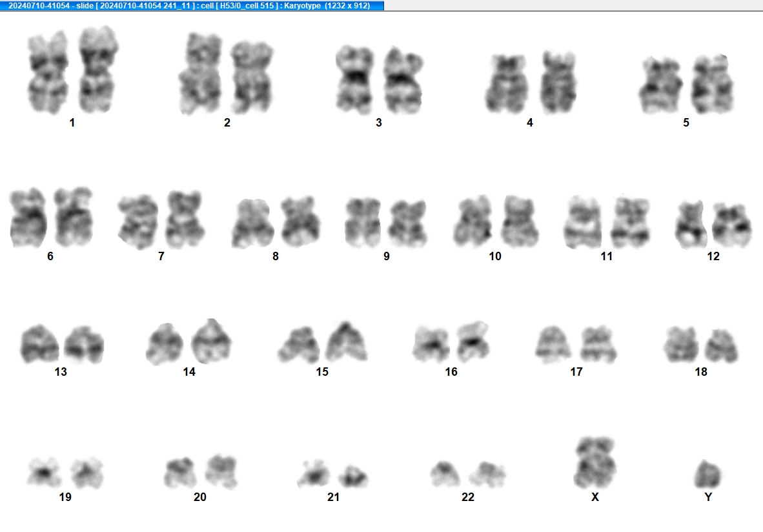Viewport: 763px width, 532px height.
Task: Select the right chromosome 8 image
Action: click(x=300, y=221)
